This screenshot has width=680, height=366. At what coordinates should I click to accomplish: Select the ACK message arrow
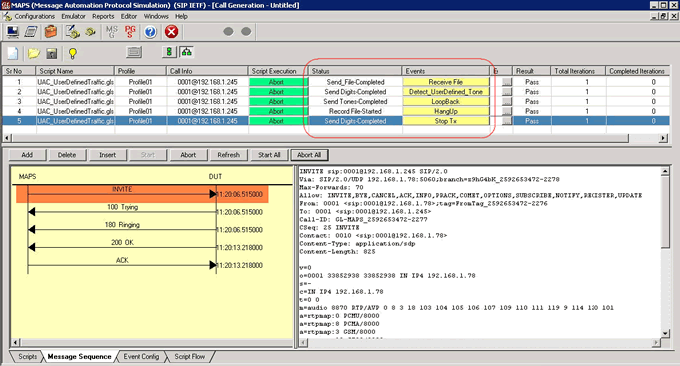[122, 265]
